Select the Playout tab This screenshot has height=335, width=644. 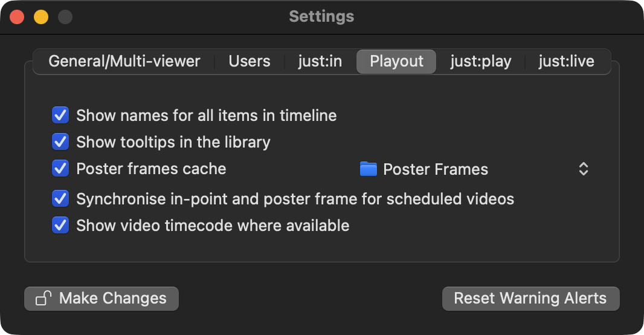(396, 61)
